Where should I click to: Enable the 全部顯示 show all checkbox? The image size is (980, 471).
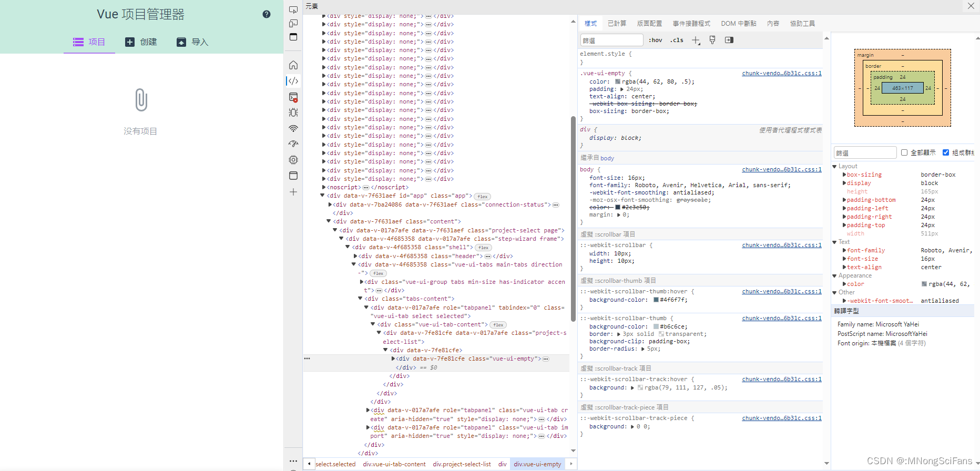pos(904,152)
